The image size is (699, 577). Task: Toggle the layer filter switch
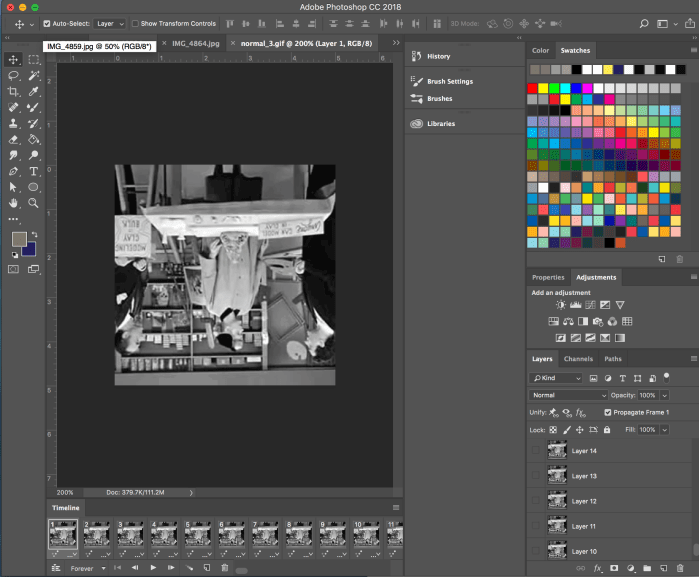coord(666,378)
